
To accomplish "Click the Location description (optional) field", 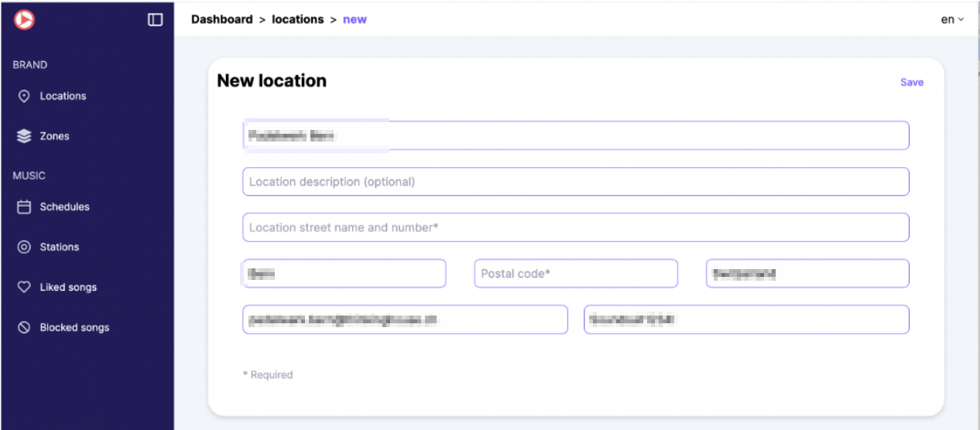I will coord(575,182).
